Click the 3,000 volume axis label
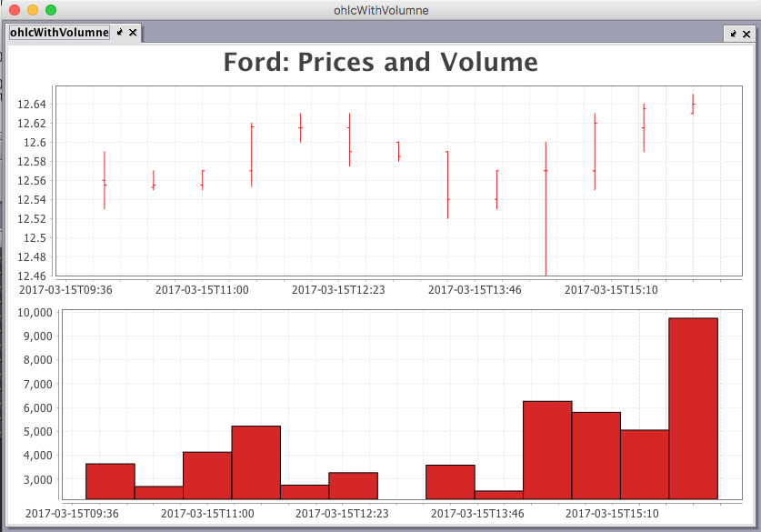The height and width of the screenshot is (532, 761). [x=38, y=480]
